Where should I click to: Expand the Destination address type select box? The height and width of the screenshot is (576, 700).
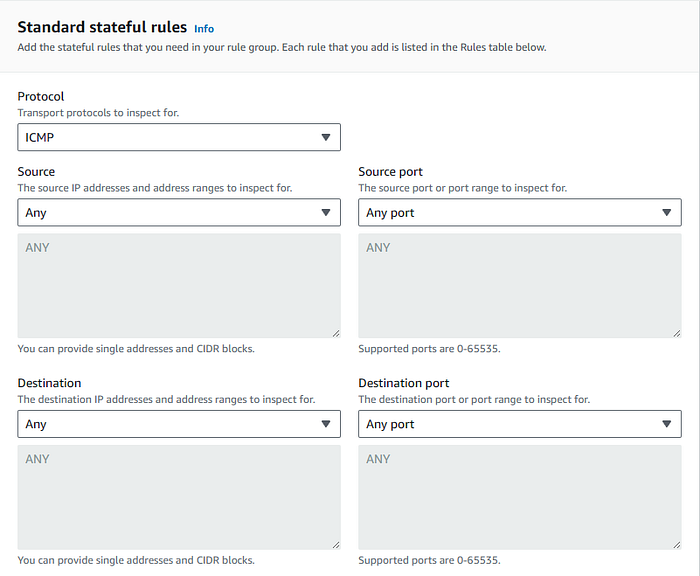pyautogui.click(x=170, y=424)
